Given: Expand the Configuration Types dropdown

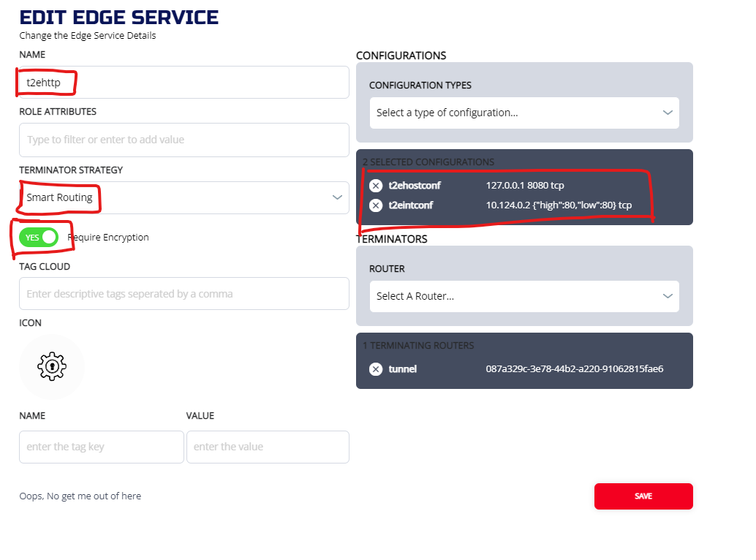Looking at the screenshot, I should (523, 113).
